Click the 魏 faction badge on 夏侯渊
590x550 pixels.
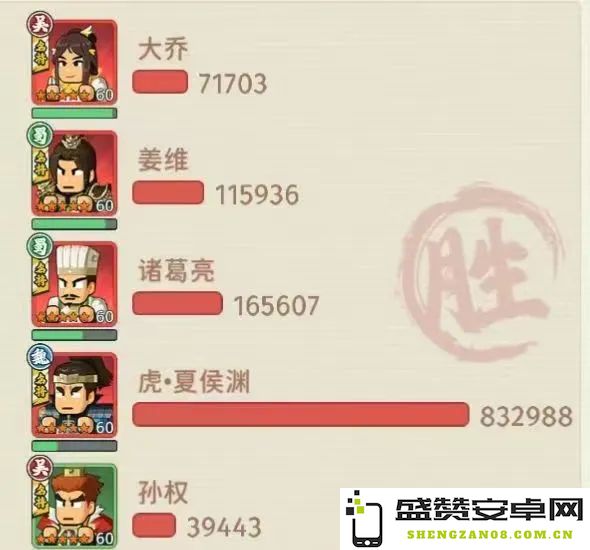click(x=40, y=357)
